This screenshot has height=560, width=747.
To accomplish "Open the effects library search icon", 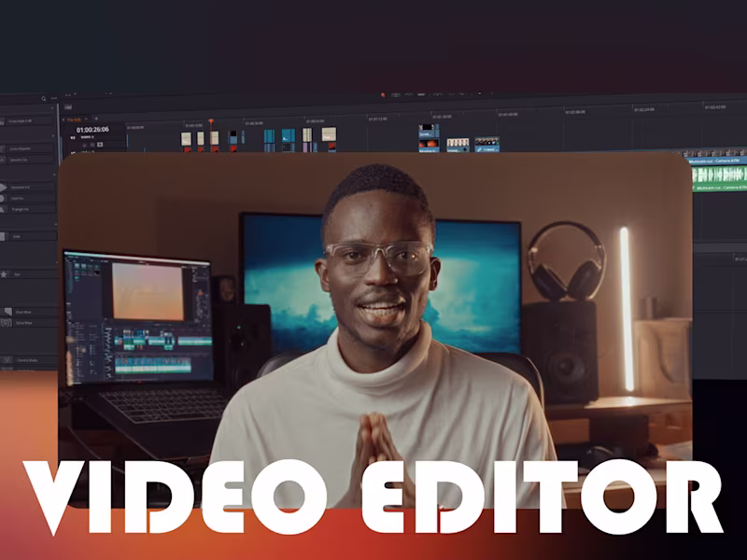I will [43, 99].
